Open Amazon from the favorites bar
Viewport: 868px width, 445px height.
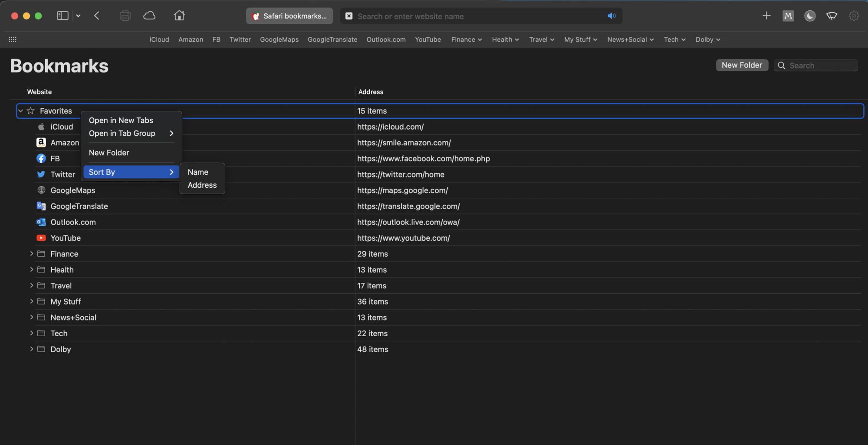point(191,39)
